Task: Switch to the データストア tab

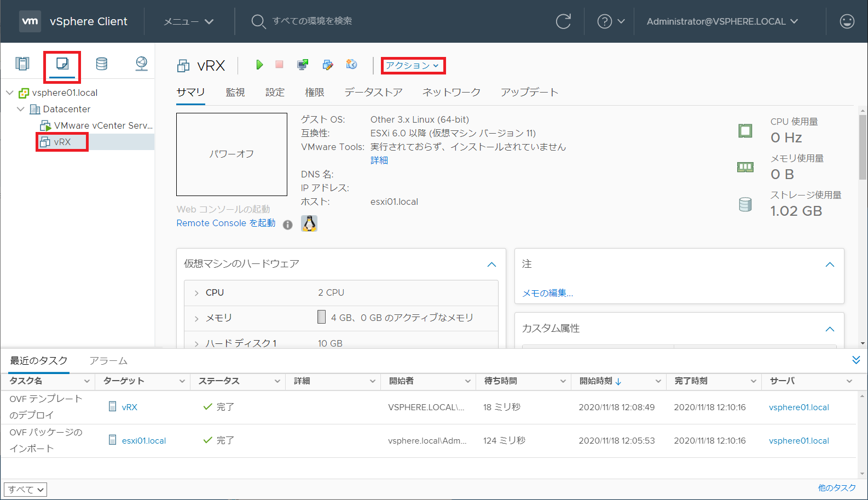Action: point(373,92)
